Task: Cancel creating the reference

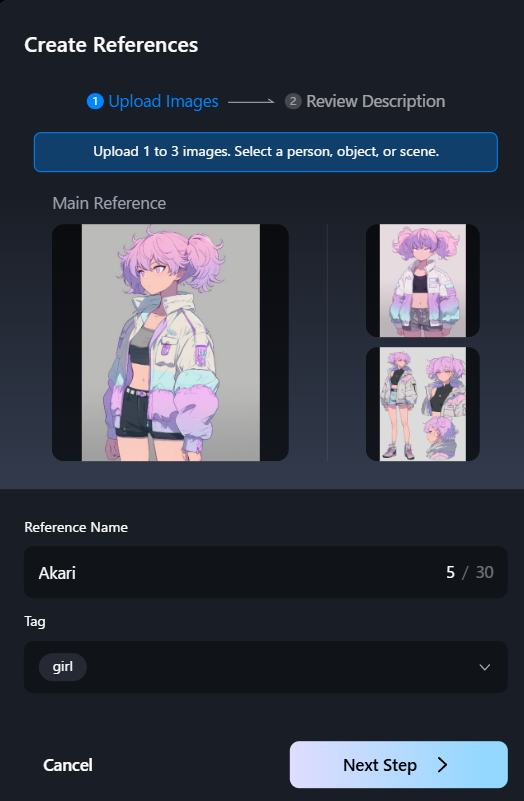Action: click(x=68, y=765)
